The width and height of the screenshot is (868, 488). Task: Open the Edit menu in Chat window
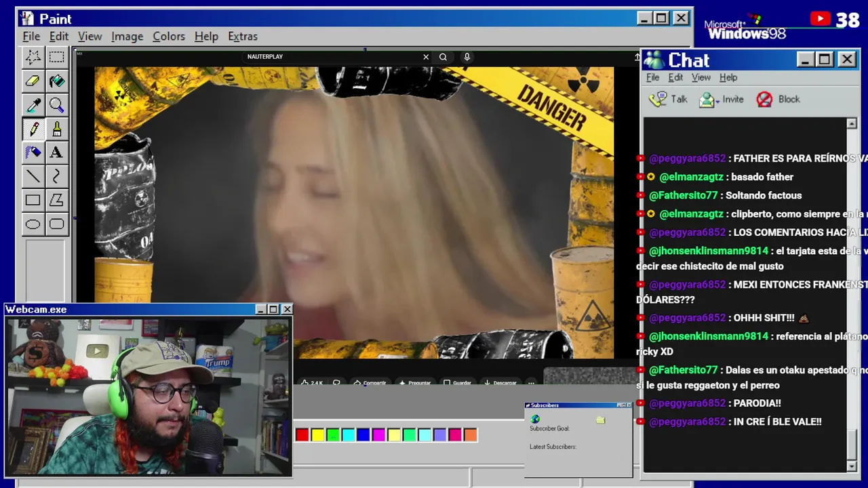coord(675,77)
